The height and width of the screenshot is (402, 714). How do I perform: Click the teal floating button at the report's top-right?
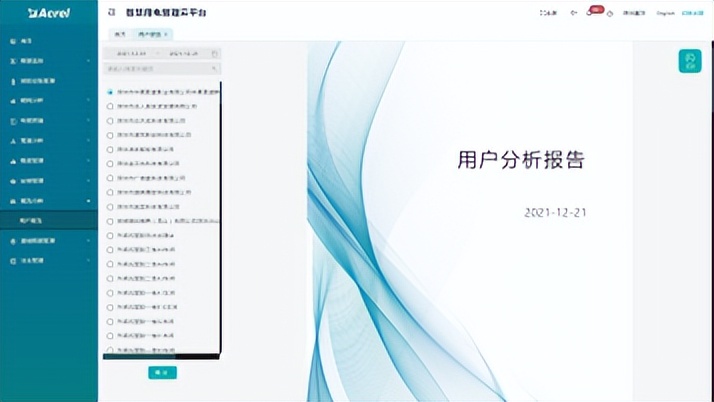pos(690,61)
